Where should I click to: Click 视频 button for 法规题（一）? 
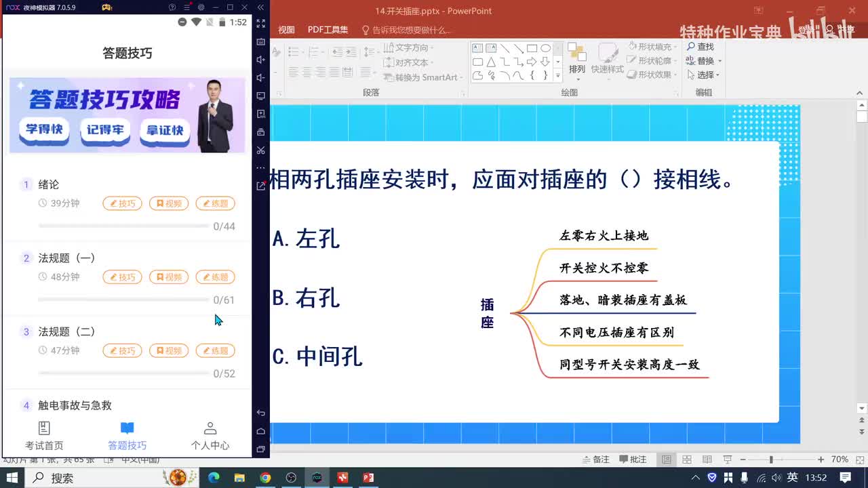[169, 277]
